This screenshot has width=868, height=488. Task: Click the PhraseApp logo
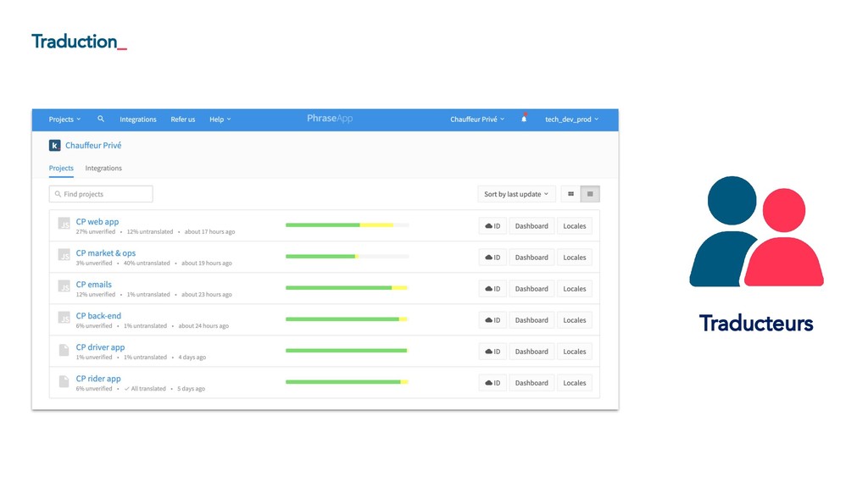330,119
